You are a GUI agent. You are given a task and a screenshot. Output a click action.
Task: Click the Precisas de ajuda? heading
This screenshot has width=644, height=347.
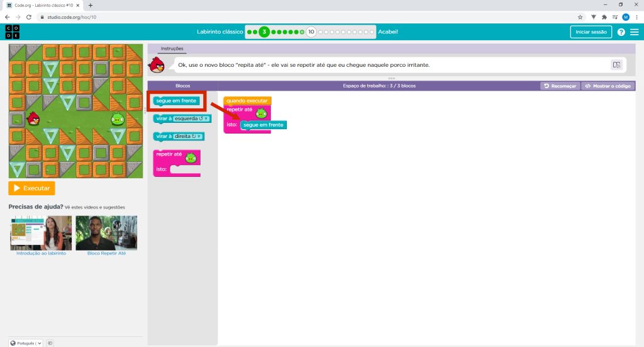pos(36,207)
